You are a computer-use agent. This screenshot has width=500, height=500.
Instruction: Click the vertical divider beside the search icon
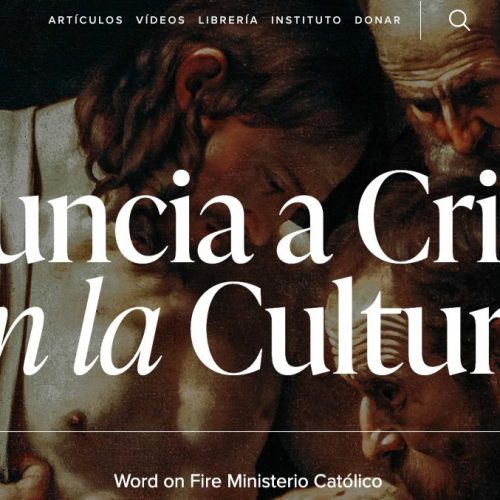coord(421,20)
